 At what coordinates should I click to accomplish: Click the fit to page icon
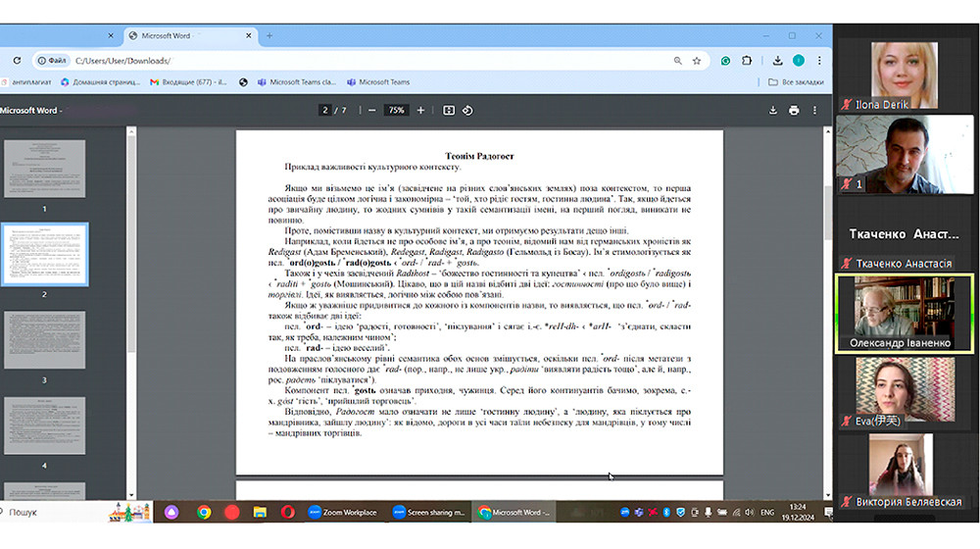point(449,110)
